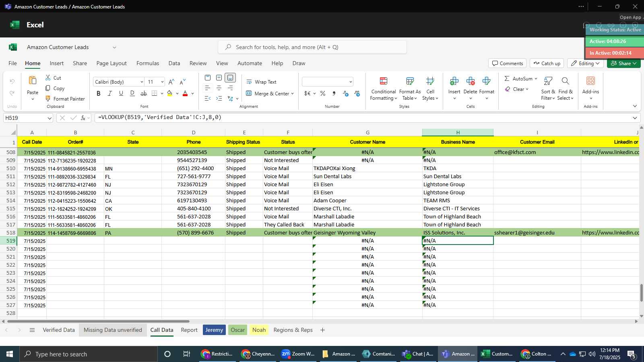Click the Insert Function fx icon
This screenshot has width=644, height=362.
coord(83,118)
